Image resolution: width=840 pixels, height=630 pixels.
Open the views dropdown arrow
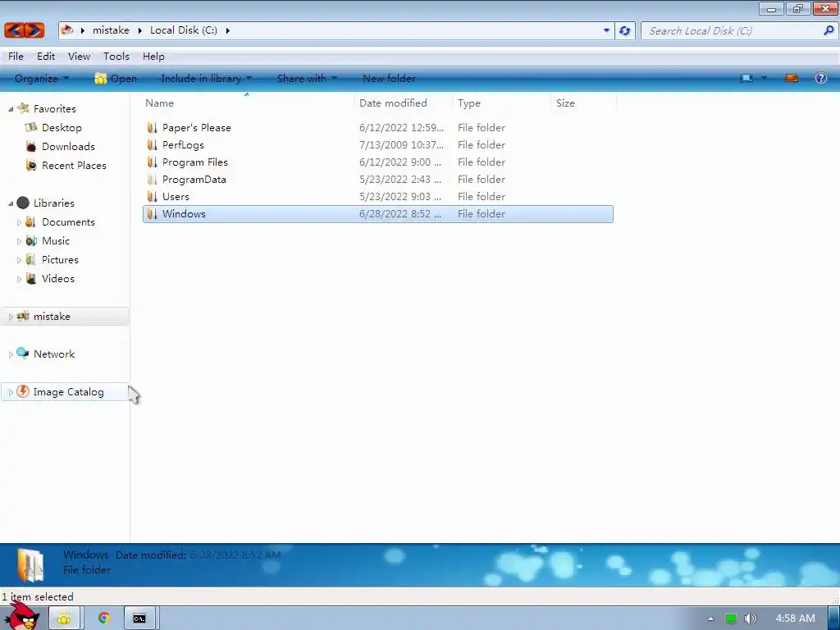(764, 78)
